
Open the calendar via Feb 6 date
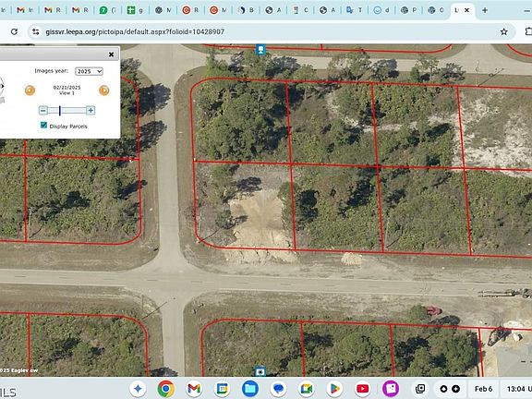(483, 389)
